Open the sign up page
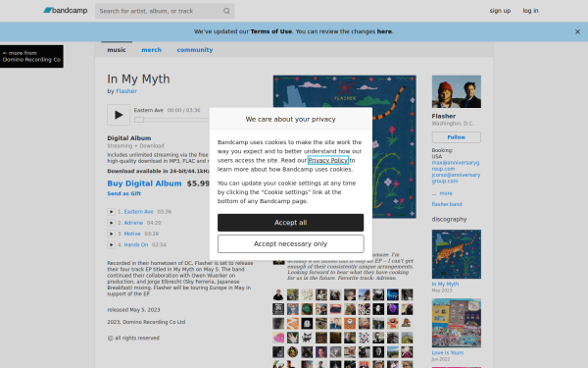The height and width of the screenshot is (368, 588). click(500, 11)
